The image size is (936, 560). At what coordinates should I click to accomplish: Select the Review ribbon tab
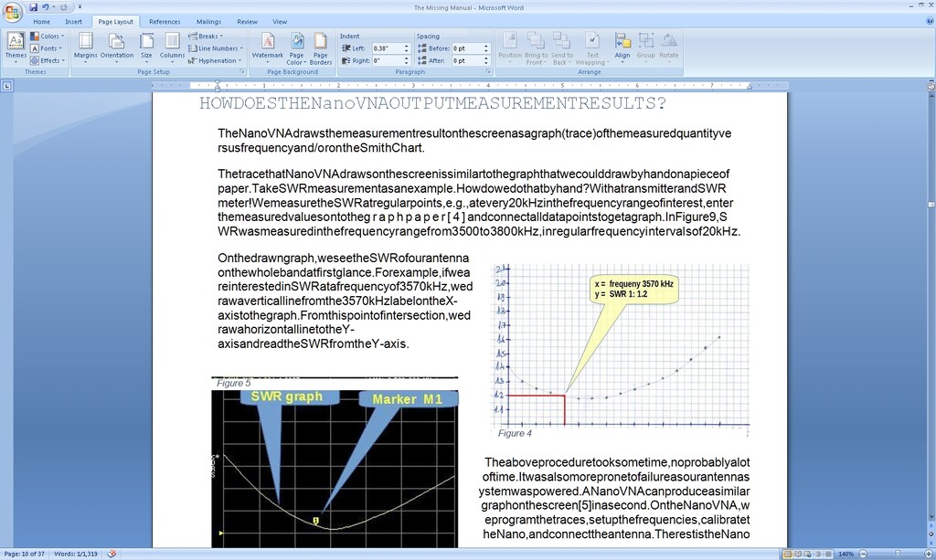point(247,22)
